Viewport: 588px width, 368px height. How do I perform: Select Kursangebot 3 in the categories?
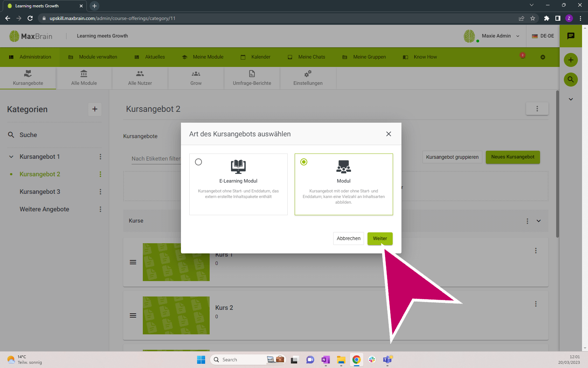[40, 192]
